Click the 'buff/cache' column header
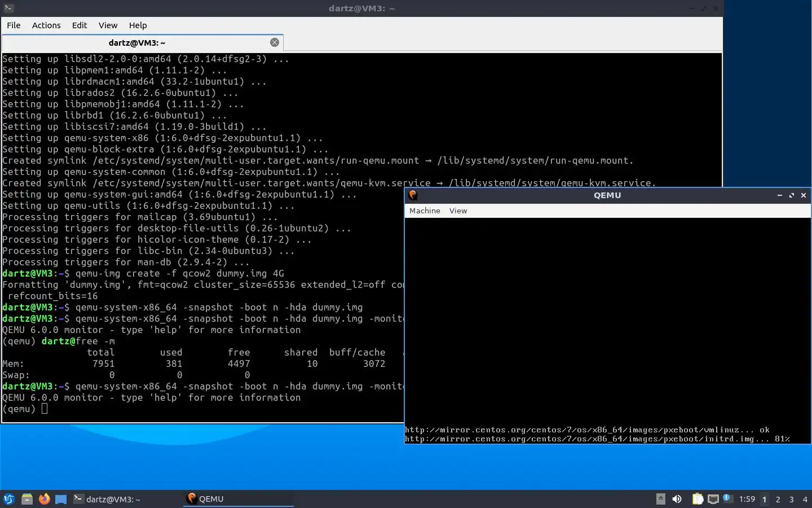Viewport: 812px width, 508px height. tap(358, 352)
